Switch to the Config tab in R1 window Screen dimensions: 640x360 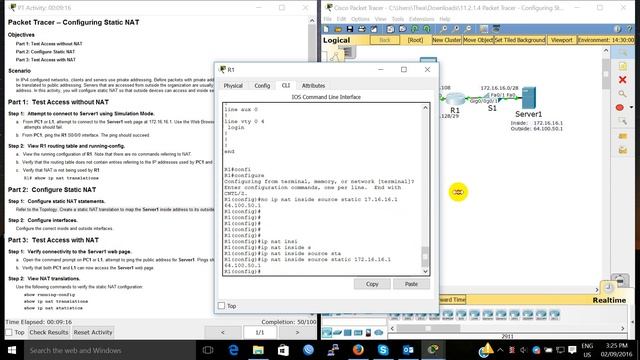pyautogui.click(x=262, y=86)
